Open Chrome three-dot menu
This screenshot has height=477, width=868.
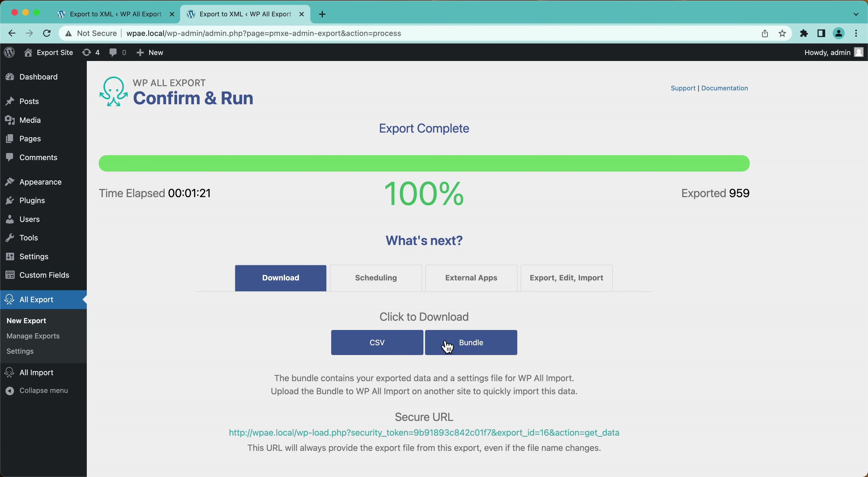pos(856,33)
